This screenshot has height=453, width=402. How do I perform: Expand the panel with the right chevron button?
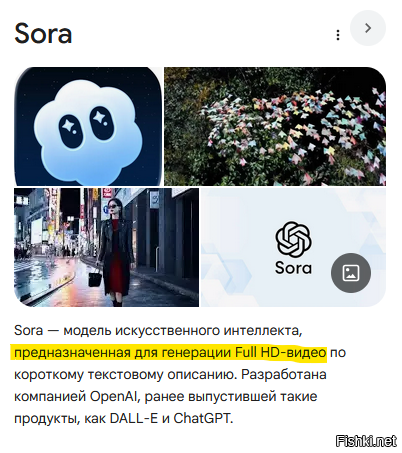(x=368, y=28)
